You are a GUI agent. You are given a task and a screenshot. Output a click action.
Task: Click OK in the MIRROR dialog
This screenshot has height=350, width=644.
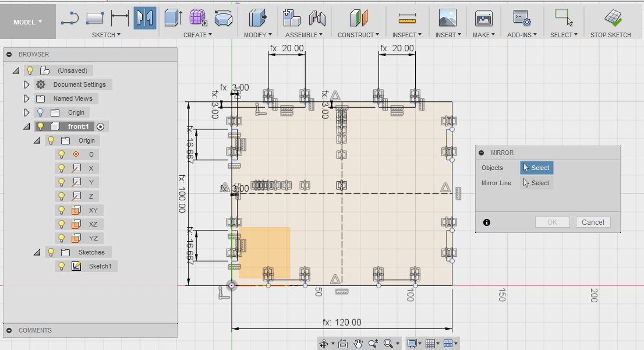(x=553, y=222)
